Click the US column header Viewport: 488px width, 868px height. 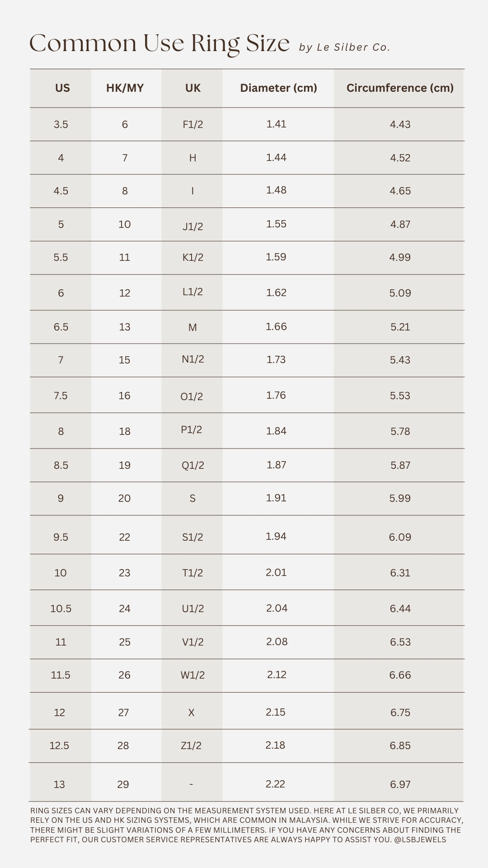click(x=62, y=88)
